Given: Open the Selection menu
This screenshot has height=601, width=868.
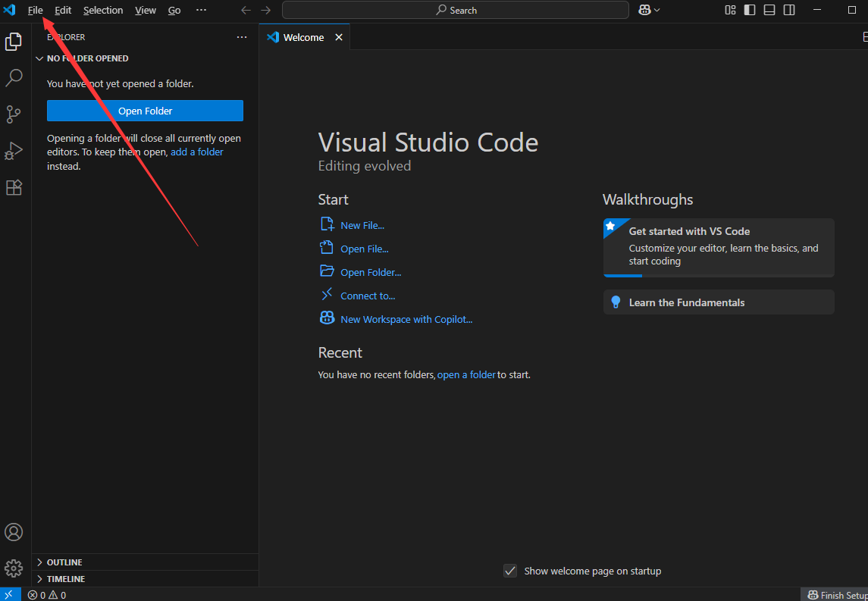Looking at the screenshot, I should click(104, 10).
